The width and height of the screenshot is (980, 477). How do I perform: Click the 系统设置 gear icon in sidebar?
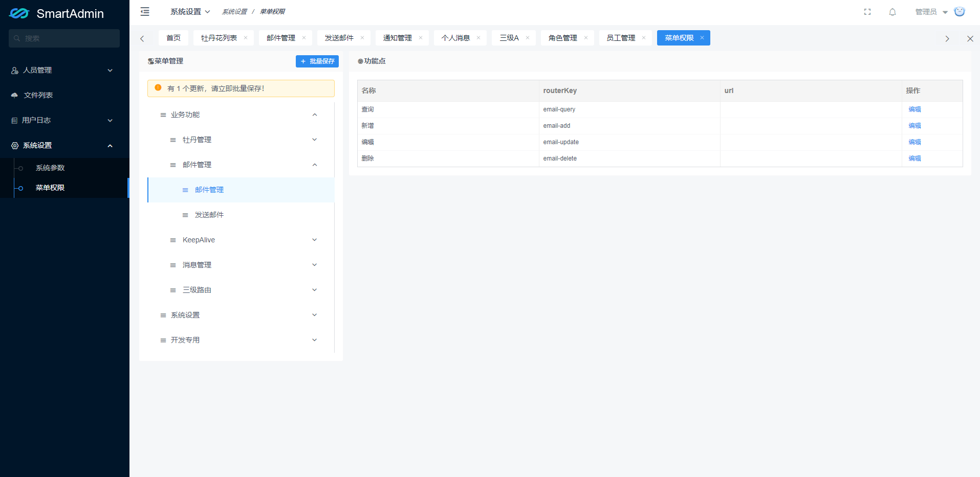pos(15,146)
